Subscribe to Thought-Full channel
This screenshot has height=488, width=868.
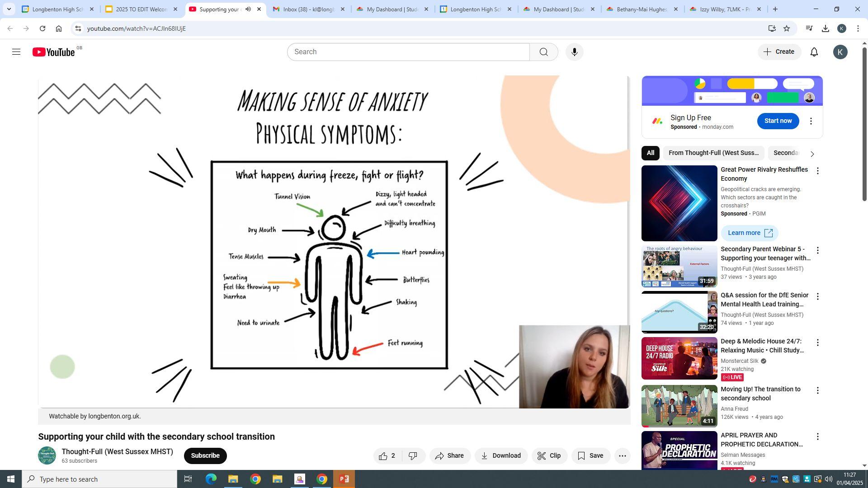(205, 455)
